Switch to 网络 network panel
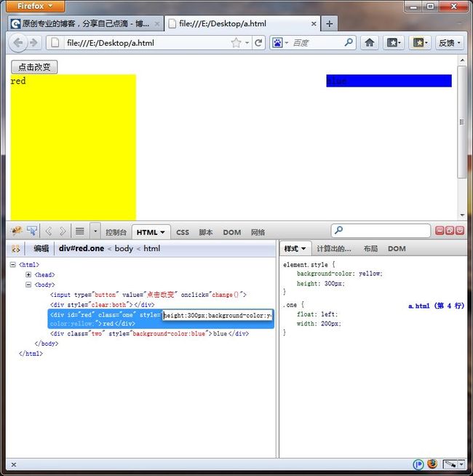473x476 pixels. coord(258,232)
